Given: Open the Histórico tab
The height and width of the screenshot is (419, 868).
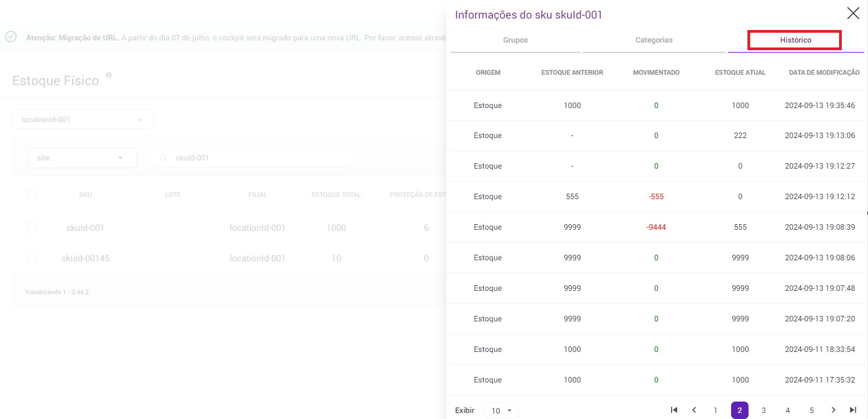Looking at the screenshot, I should point(795,40).
